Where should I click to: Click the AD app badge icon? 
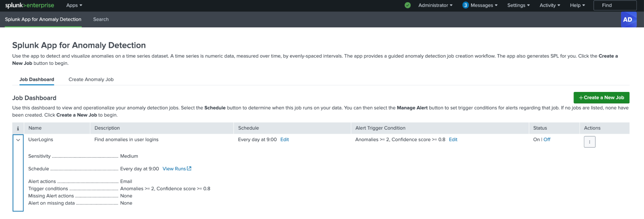pyautogui.click(x=628, y=20)
